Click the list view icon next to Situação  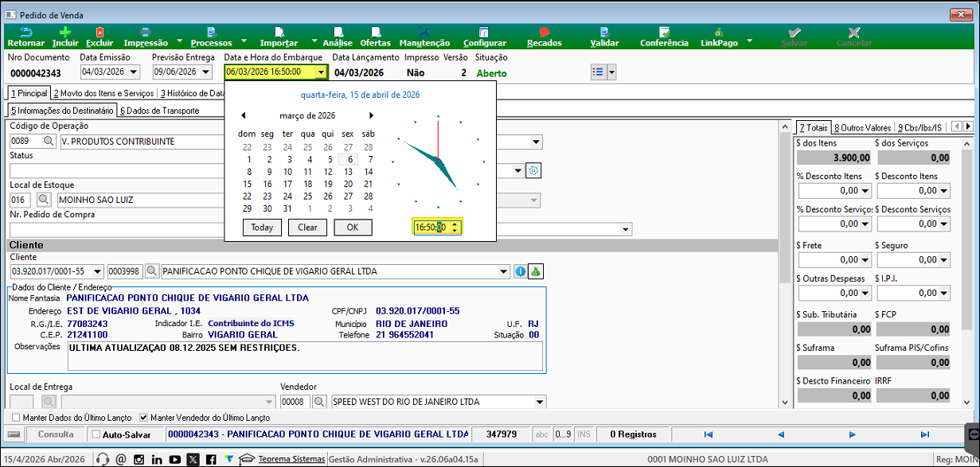click(x=598, y=72)
